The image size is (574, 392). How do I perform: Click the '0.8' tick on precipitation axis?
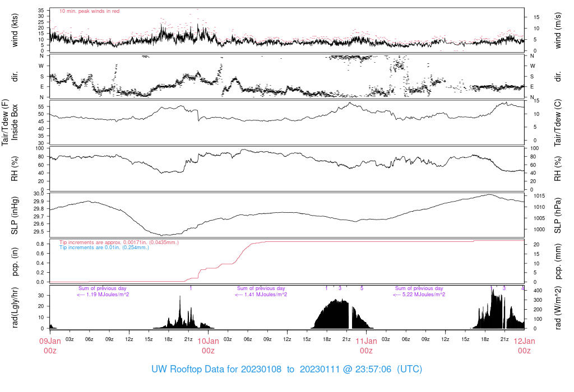click(40, 244)
